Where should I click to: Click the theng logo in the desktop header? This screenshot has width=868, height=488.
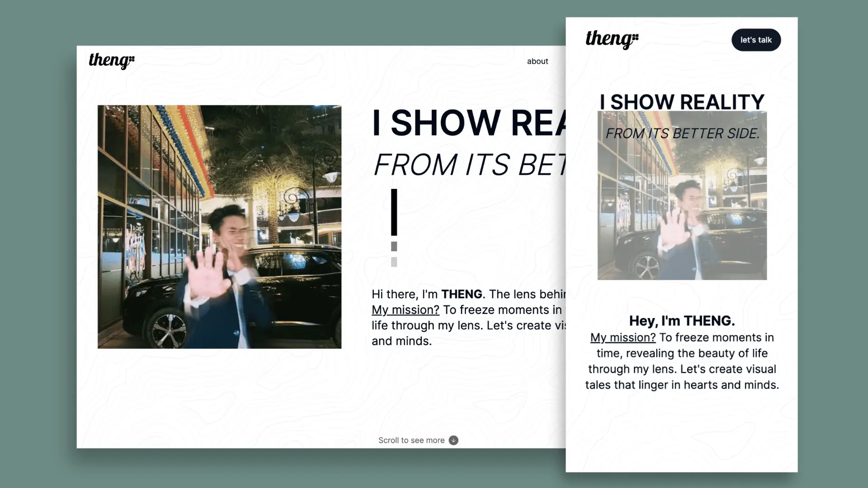[108, 61]
